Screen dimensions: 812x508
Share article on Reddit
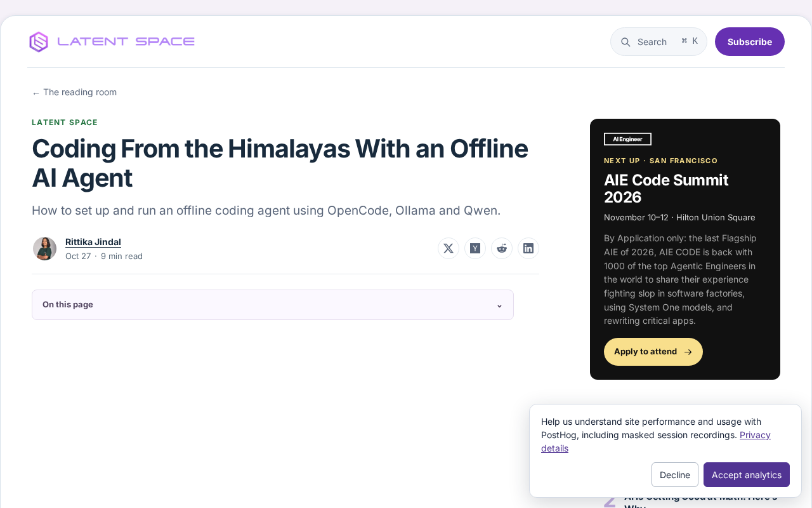click(502, 248)
